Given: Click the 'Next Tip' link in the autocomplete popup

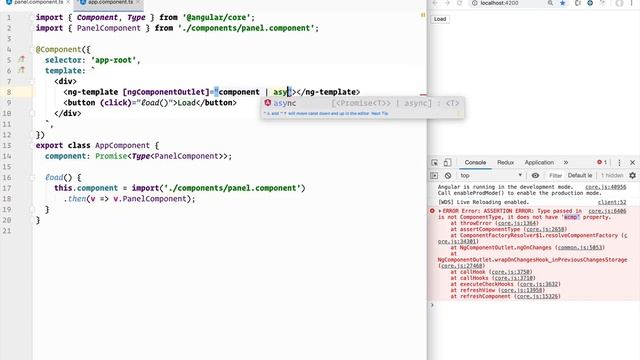Looking at the screenshot, I should [379, 113].
